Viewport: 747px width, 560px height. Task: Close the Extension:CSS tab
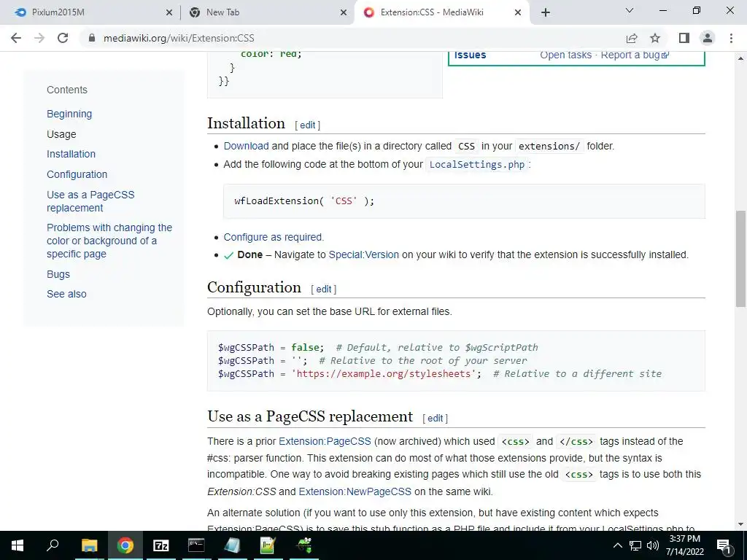pos(518,13)
